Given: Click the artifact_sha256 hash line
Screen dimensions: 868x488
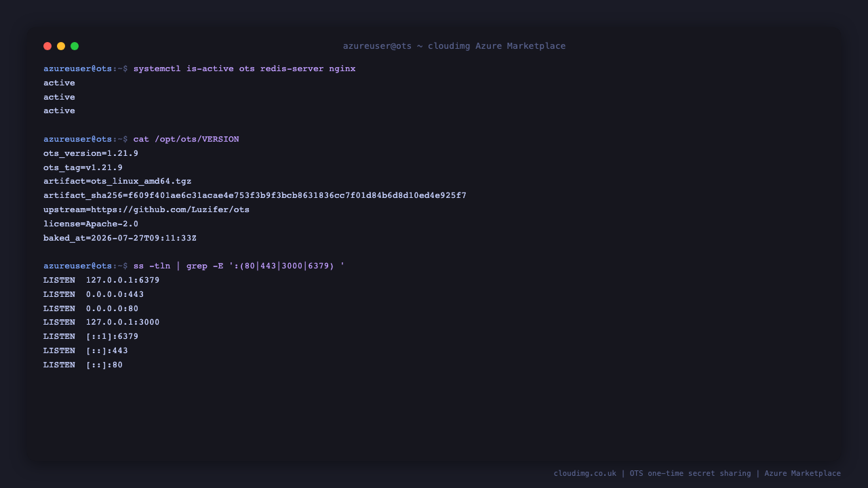Looking at the screenshot, I should [255, 196].
